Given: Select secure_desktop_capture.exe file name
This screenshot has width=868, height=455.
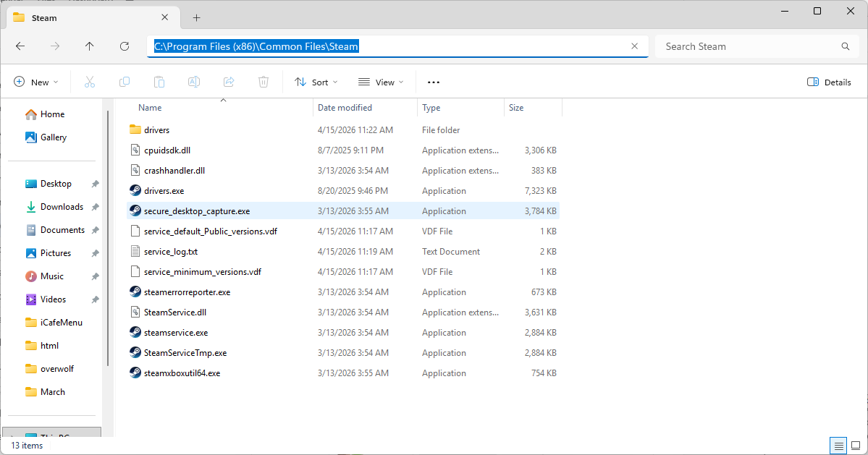Looking at the screenshot, I should pos(197,211).
